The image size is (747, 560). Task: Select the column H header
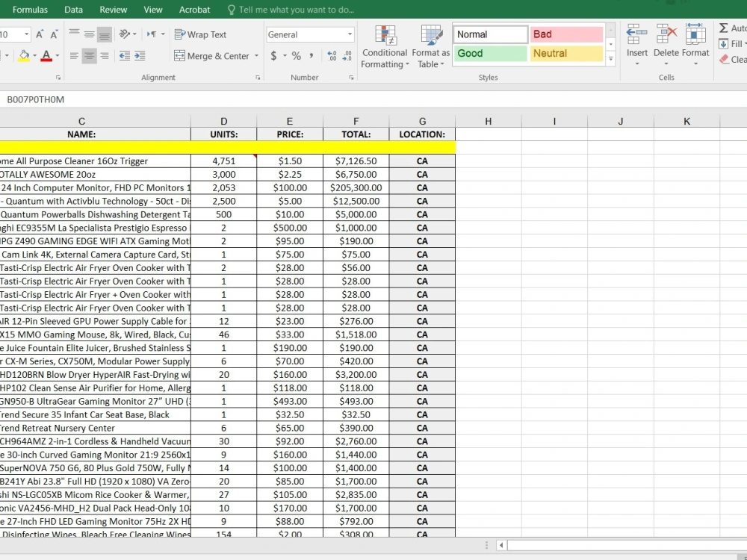489,122
